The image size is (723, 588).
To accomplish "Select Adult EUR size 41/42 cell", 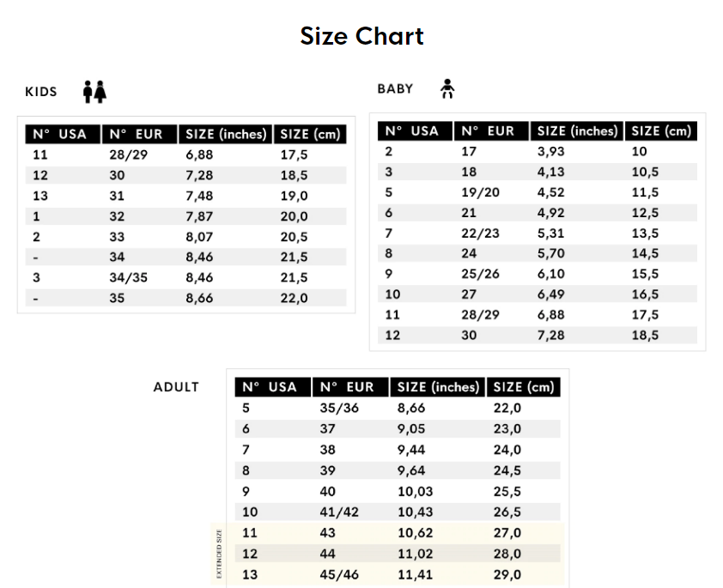I will tap(340, 512).
